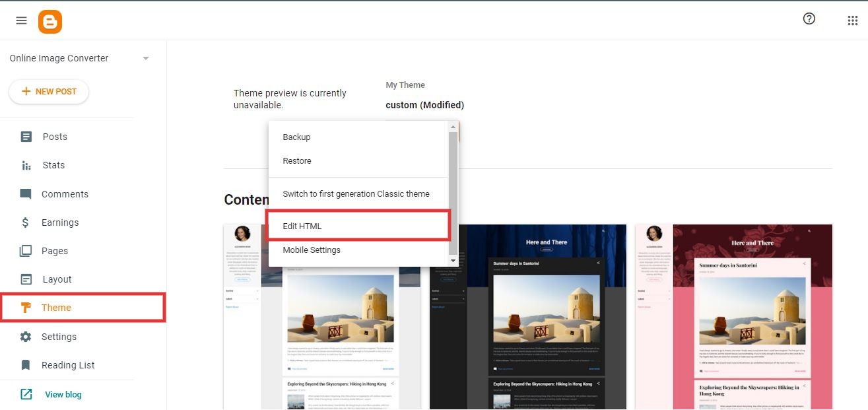Open Settings via the gear icon

click(26, 336)
